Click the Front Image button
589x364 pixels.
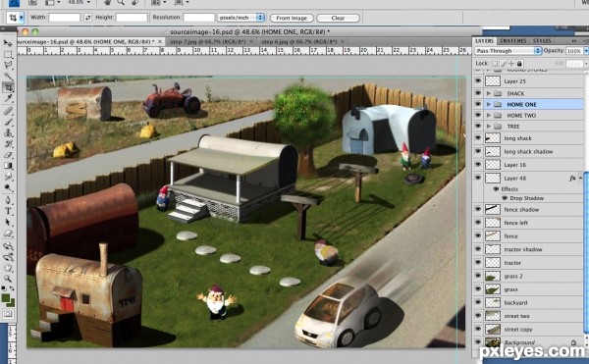click(x=292, y=18)
